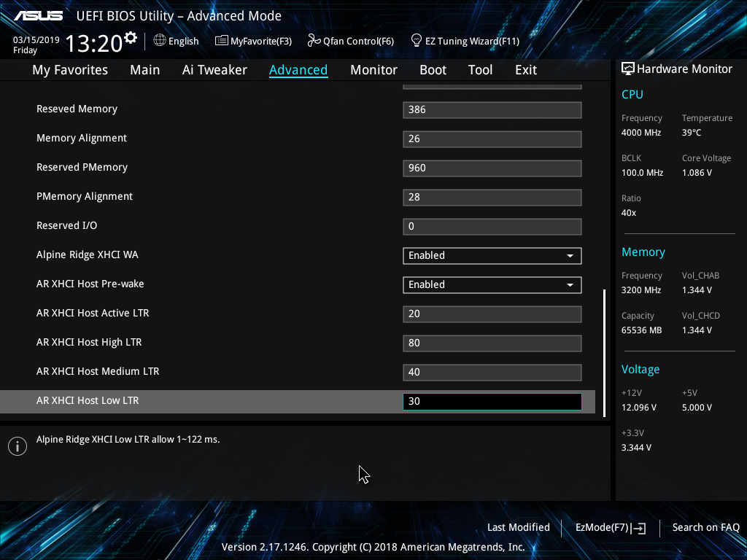Click CPU frequency value 4000 MHz
Viewport: 747px width, 560px height.
tap(640, 133)
